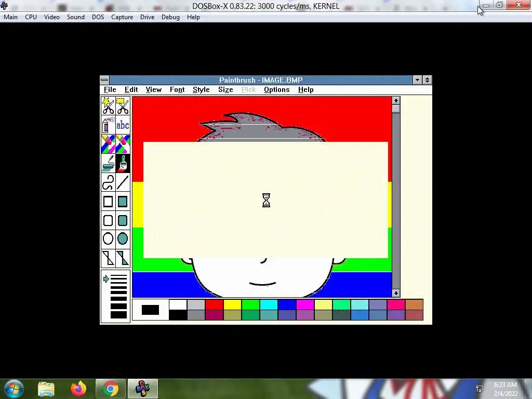Select the Filled Circle/Ellipse tool

pyautogui.click(x=123, y=239)
